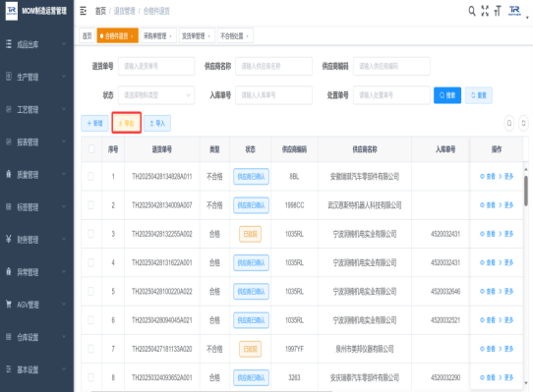Expand the AGV管理 sidebar menu
533x392 pixels.
36,305
